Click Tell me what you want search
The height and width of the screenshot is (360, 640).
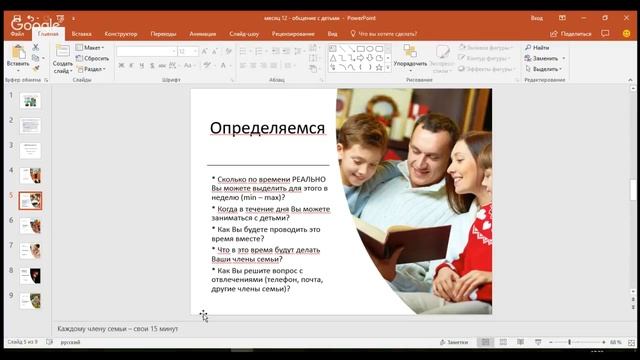coord(384,34)
